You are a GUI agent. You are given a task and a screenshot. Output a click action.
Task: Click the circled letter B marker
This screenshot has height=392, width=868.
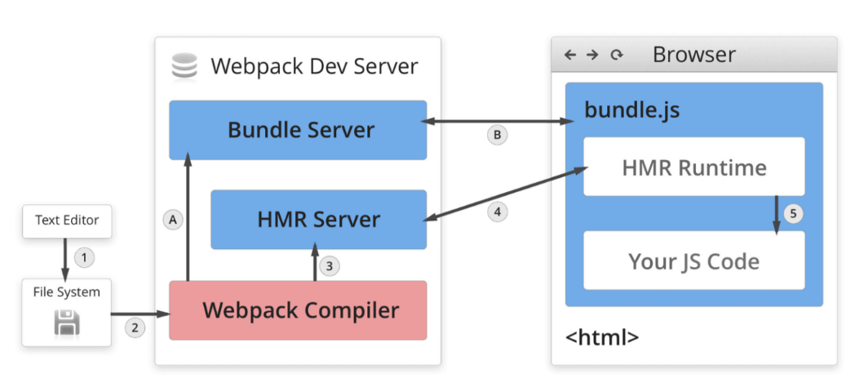498,136
